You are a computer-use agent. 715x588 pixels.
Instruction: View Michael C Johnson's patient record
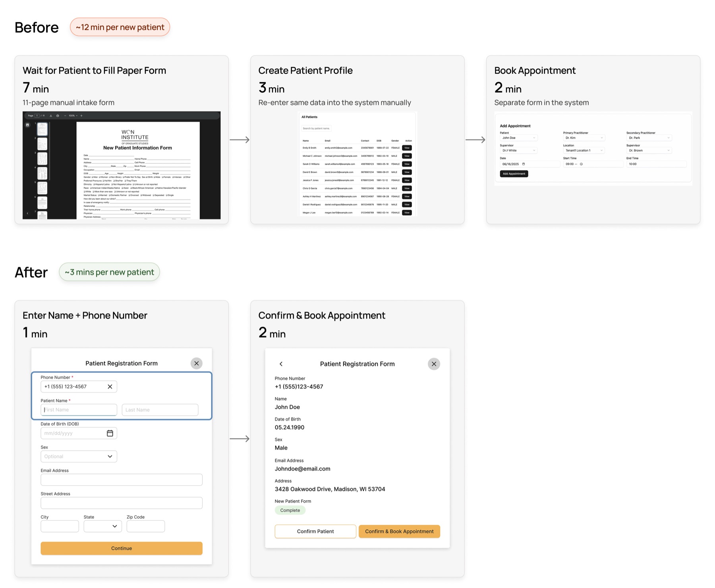click(407, 156)
